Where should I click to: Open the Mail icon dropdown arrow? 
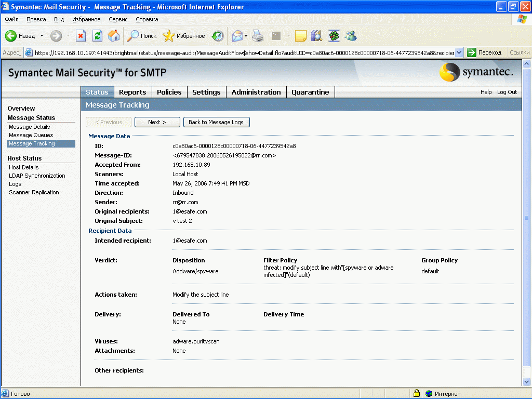[246, 36]
